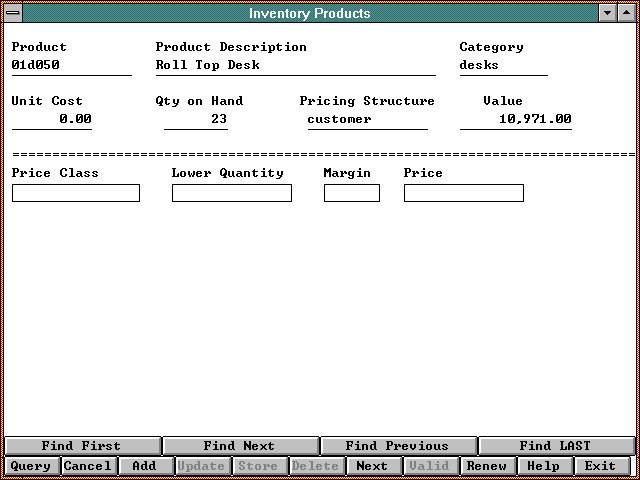Open the window system menu icon

[x=12, y=13]
